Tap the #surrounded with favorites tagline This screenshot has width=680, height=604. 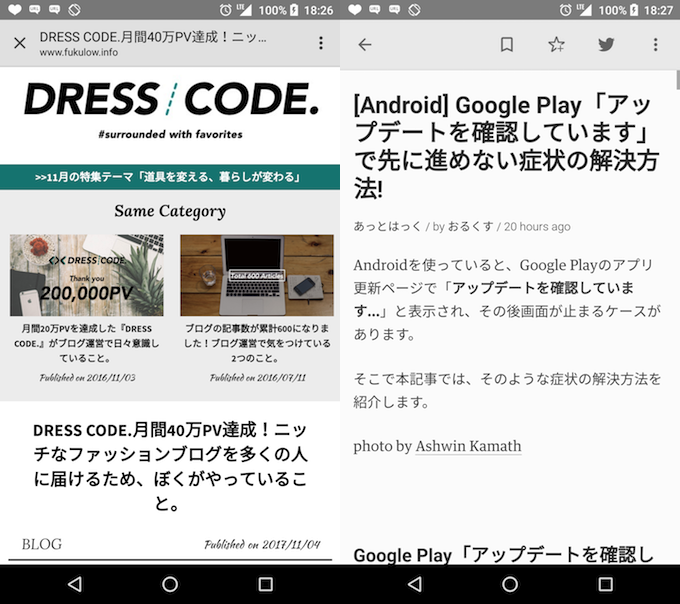click(x=170, y=134)
